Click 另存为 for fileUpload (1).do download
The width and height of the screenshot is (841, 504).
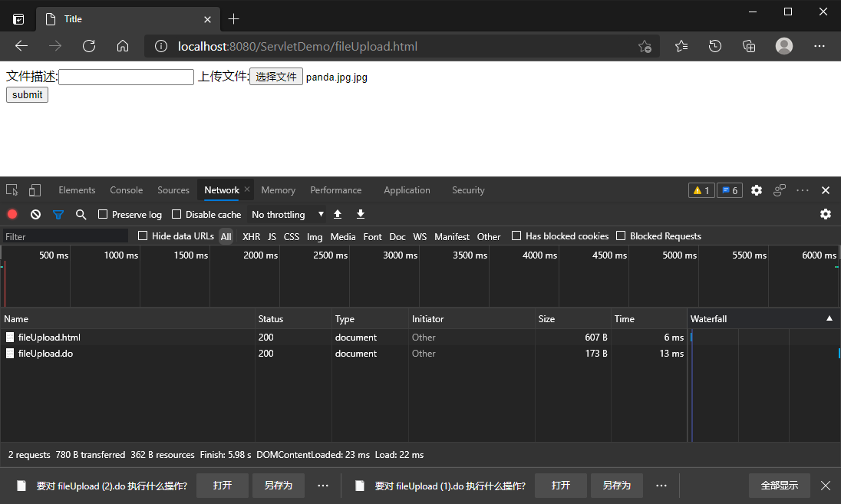tap(616, 486)
